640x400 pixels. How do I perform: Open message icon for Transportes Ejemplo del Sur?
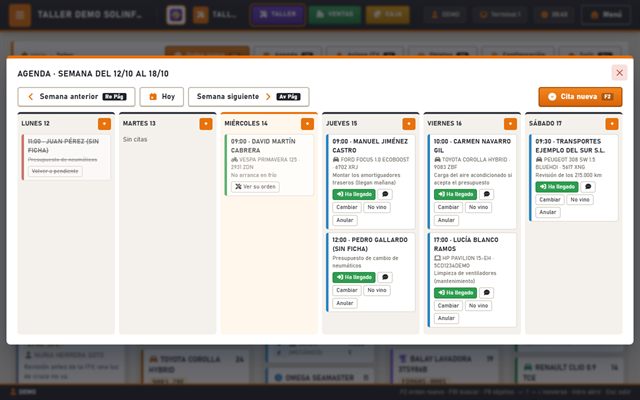588,187
